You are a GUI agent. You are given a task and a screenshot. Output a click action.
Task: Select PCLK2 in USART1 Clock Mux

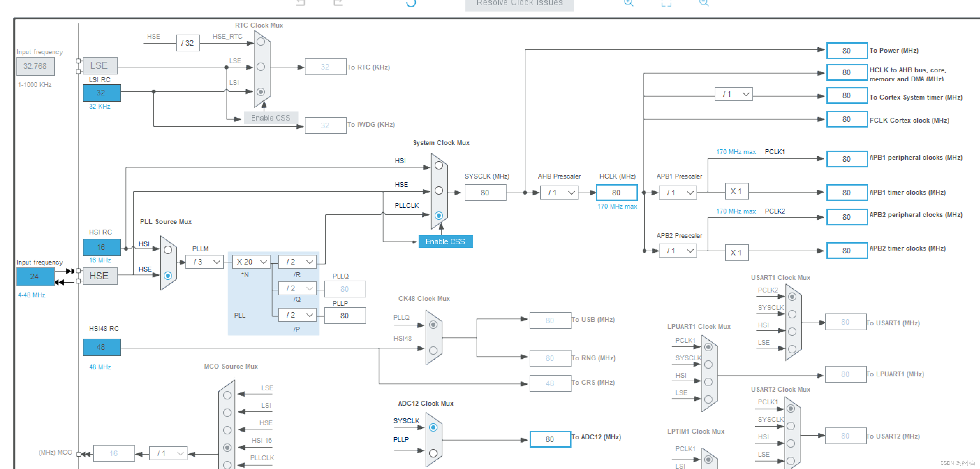792,297
